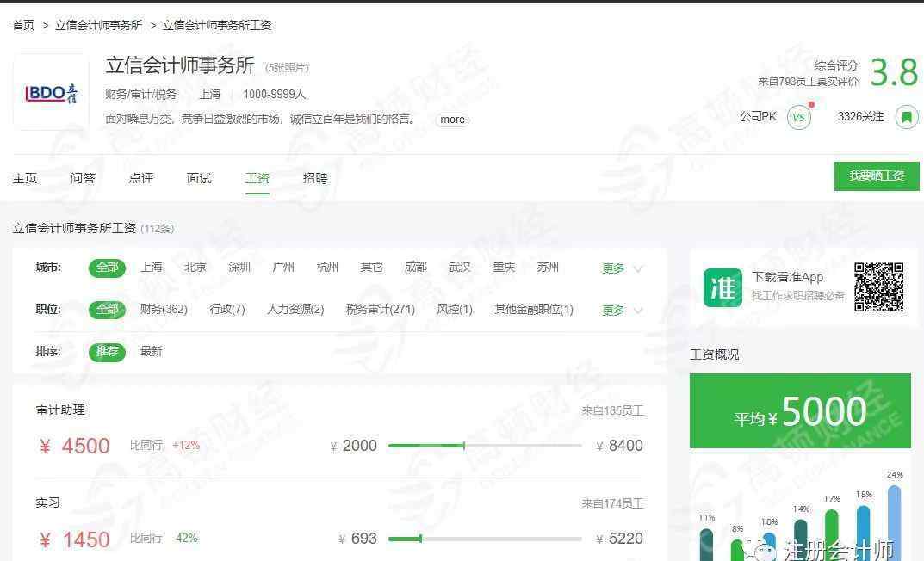Click the App download QR code
The image size is (924, 561).
pos(878,287)
